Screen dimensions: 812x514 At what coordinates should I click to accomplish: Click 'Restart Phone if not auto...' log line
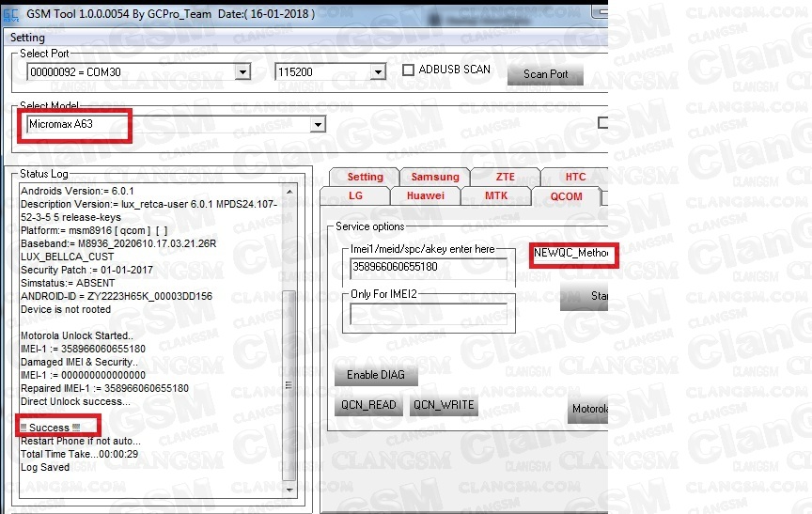pyautogui.click(x=80, y=441)
